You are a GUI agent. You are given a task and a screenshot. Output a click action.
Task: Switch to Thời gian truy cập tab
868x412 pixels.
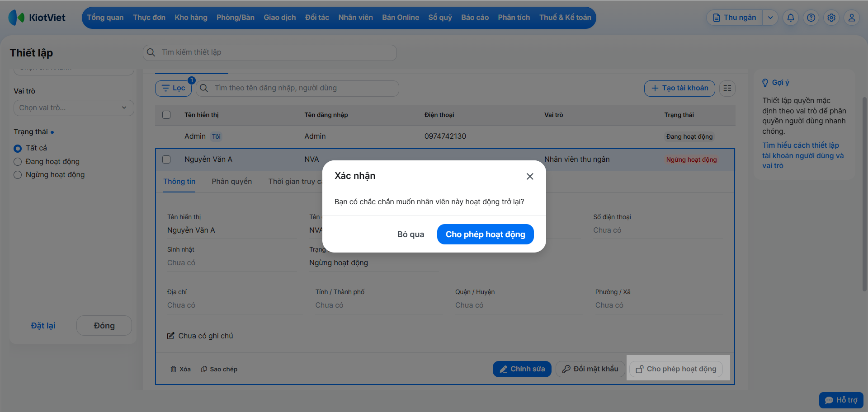pyautogui.click(x=295, y=182)
